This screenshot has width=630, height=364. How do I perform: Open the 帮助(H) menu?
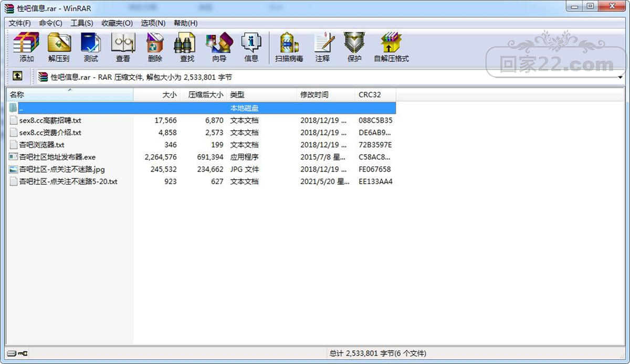[186, 23]
